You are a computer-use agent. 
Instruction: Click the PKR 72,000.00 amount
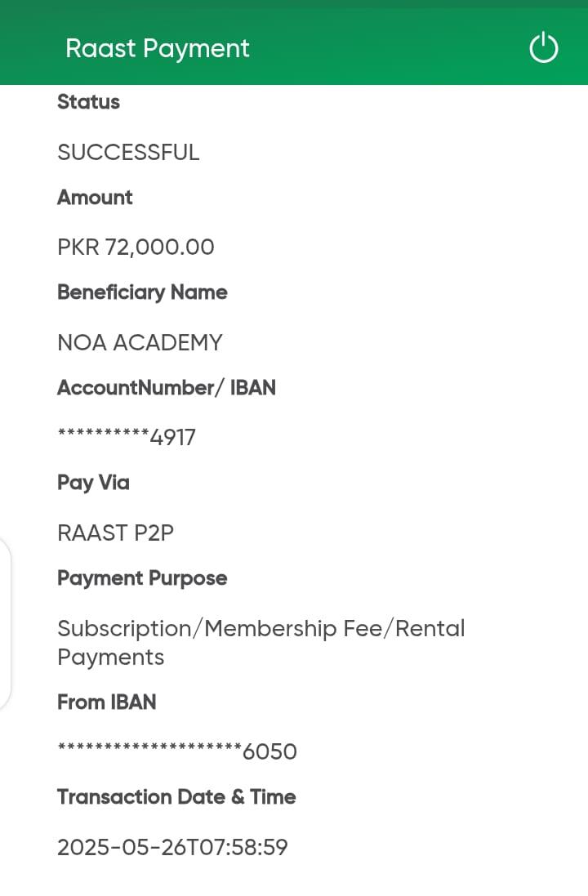pyautogui.click(x=136, y=247)
